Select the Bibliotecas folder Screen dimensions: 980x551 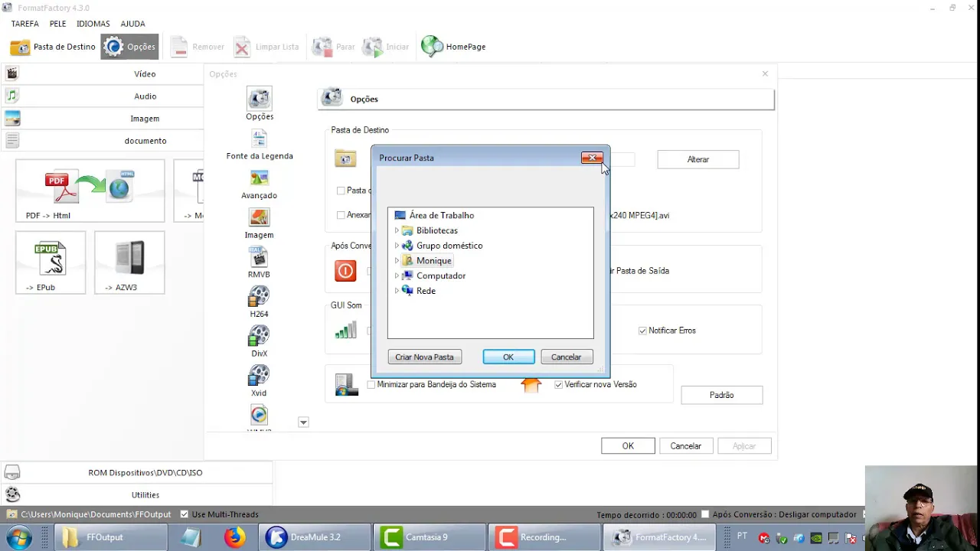coord(437,230)
